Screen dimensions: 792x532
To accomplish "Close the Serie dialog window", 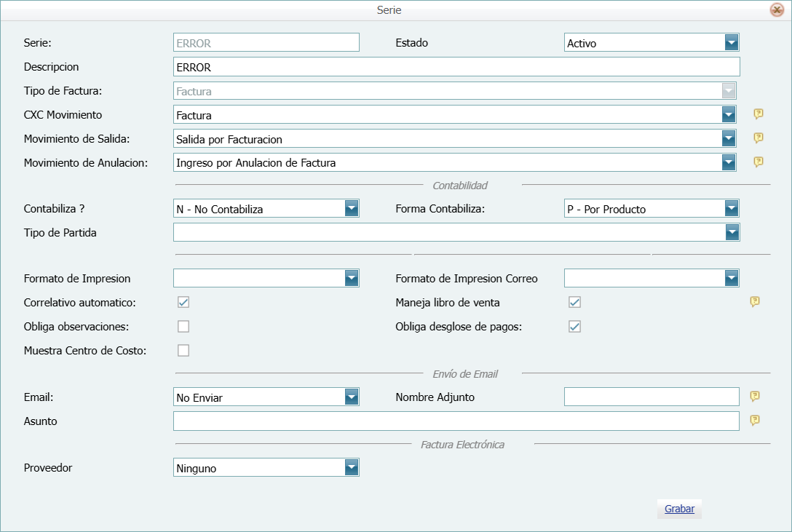I will [777, 10].
